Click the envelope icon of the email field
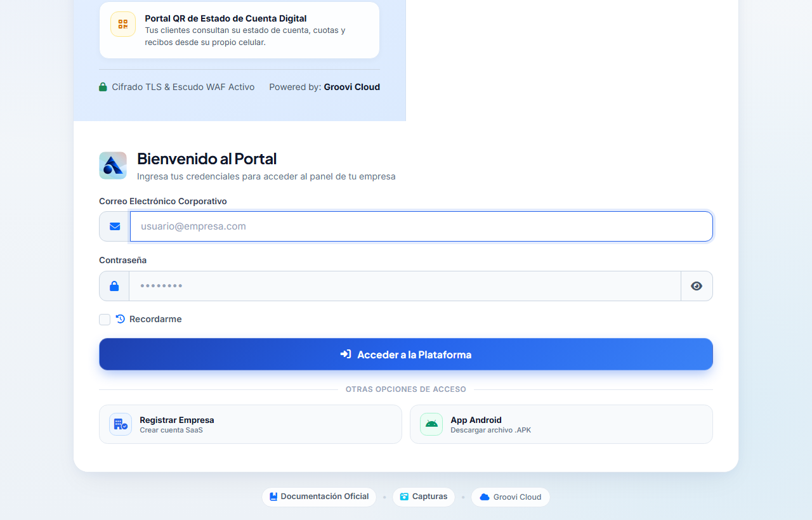The width and height of the screenshot is (812, 520). (115, 226)
